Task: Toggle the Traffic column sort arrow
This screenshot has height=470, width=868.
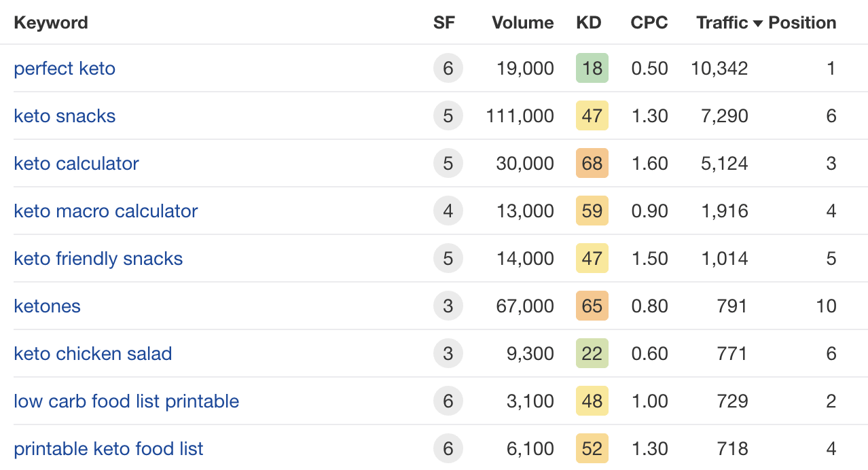Action: [x=759, y=23]
